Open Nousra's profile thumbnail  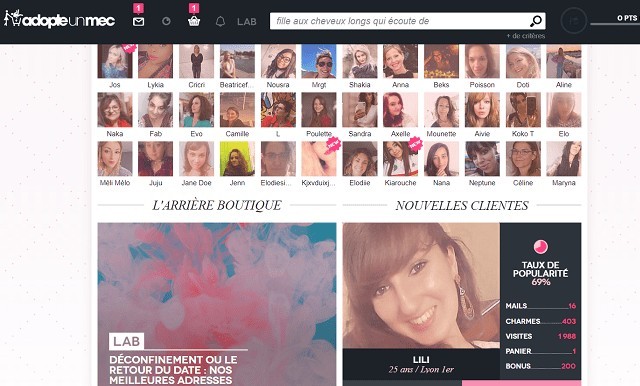278,61
